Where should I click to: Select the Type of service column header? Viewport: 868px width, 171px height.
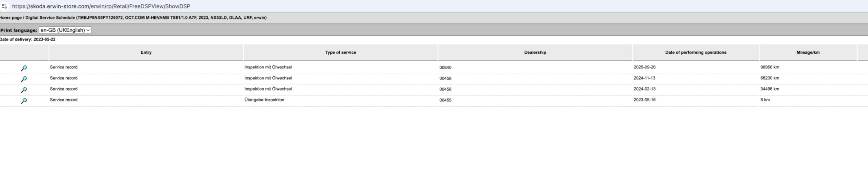coord(340,52)
